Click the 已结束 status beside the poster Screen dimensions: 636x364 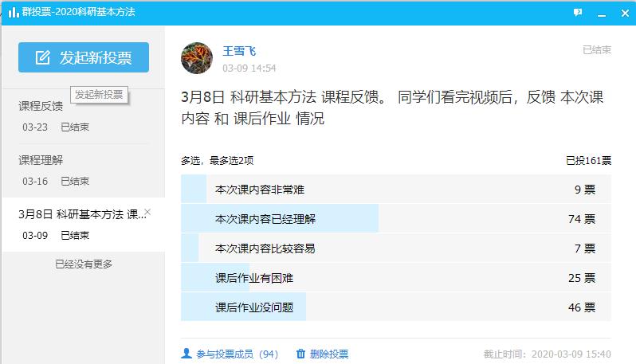click(596, 49)
